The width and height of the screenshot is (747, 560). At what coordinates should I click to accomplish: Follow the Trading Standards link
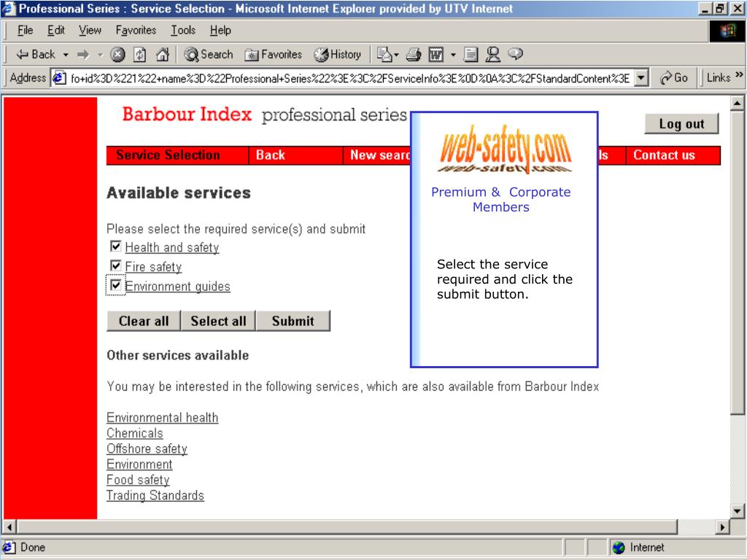click(x=155, y=496)
